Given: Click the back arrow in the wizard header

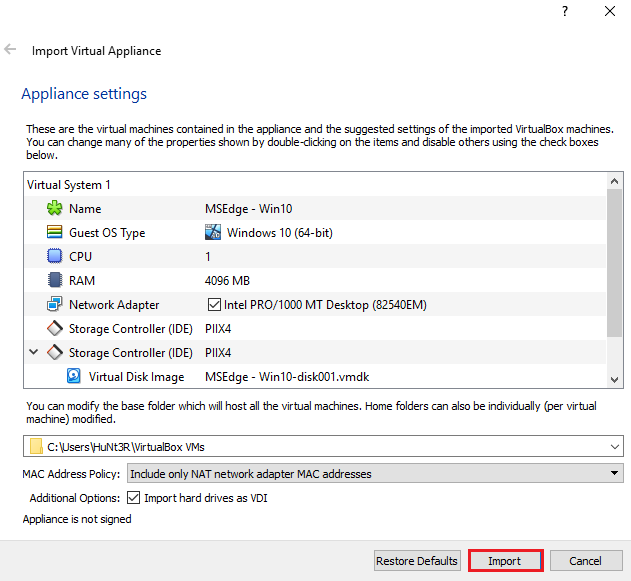Looking at the screenshot, I should pos(10,49).
